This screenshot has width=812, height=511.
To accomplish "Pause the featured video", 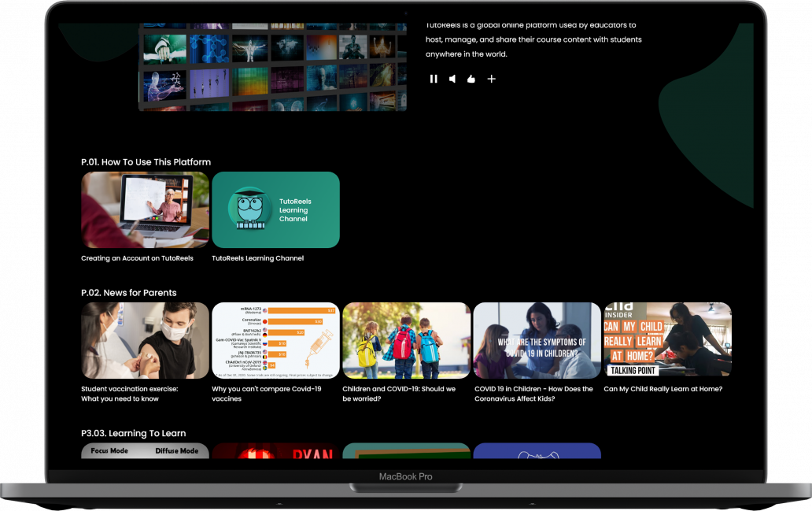I will click(x=434, y=79).
